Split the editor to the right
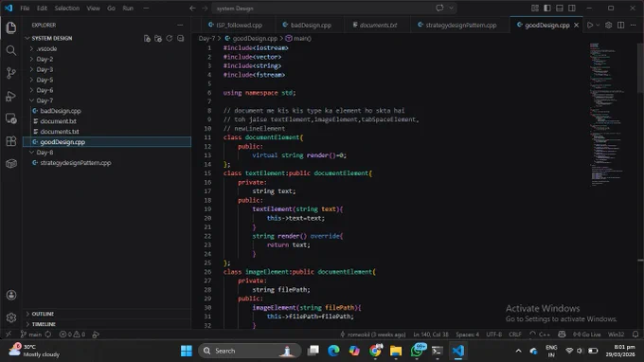Image resolution: width=644 pixels, height=362 pixels. (x=621, y=25)
